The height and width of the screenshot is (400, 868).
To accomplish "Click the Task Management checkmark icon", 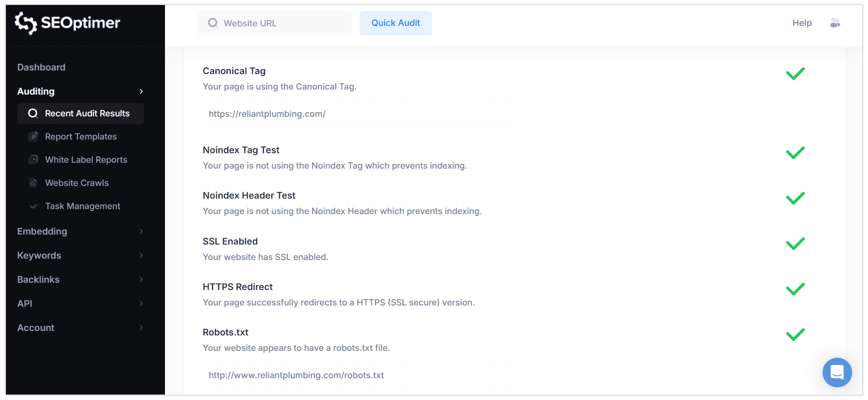I will tap(34, 206).
